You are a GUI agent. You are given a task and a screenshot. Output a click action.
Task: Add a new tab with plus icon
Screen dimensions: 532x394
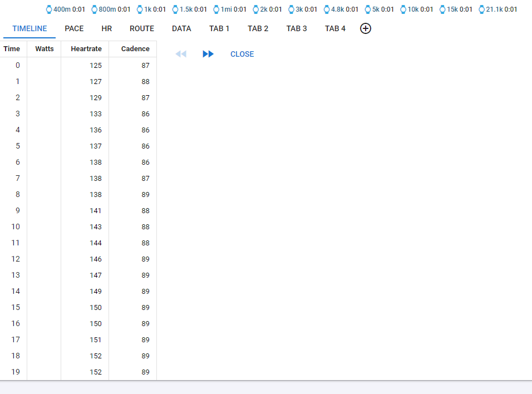tap(366, 28)
